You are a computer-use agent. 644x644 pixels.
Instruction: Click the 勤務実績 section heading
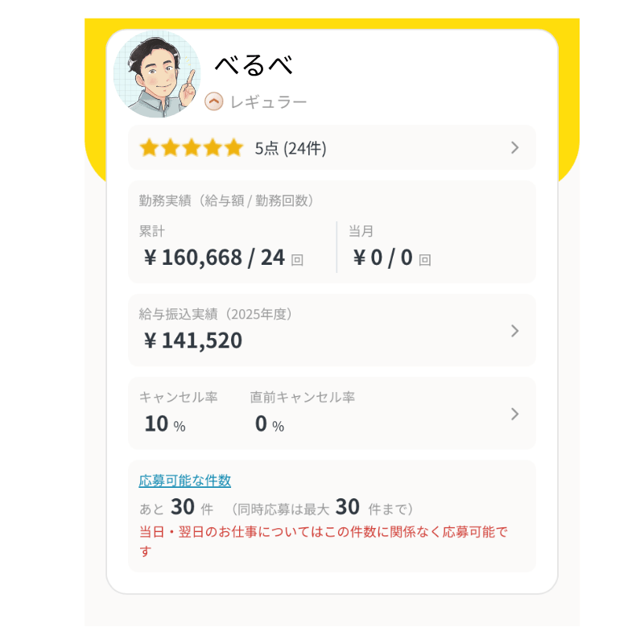click(x=226, y=200)
